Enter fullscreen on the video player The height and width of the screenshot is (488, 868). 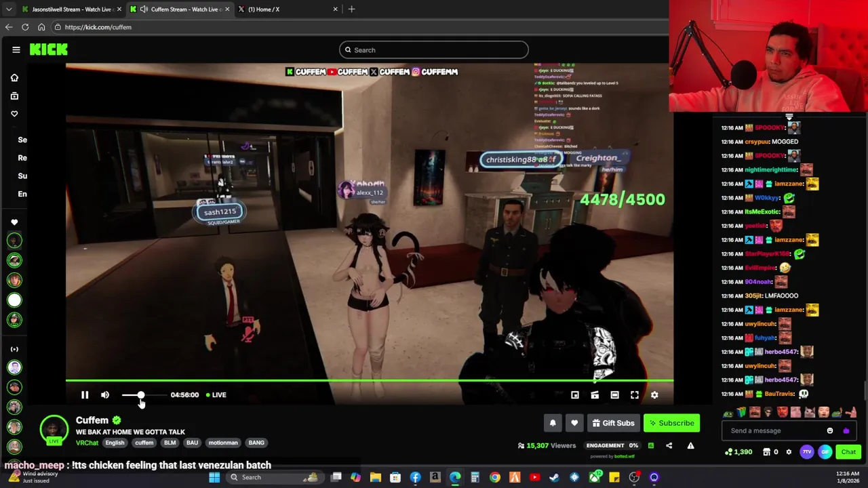[635, 394]
